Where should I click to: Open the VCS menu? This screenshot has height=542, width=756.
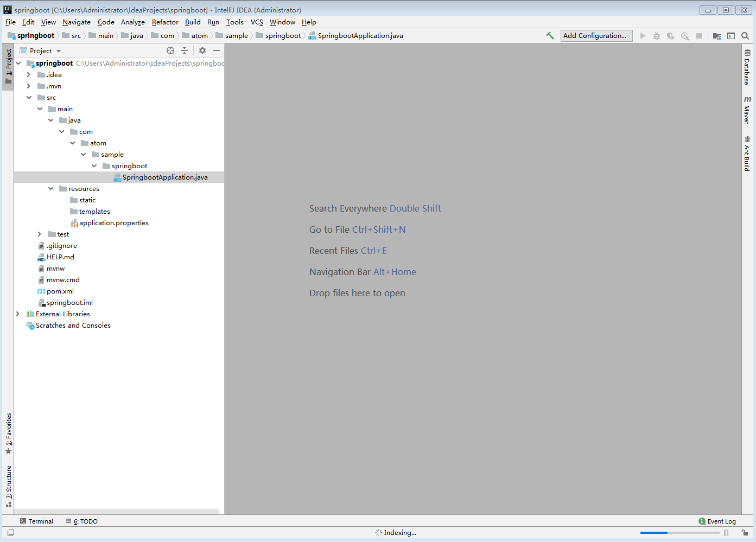click(257, 22)
